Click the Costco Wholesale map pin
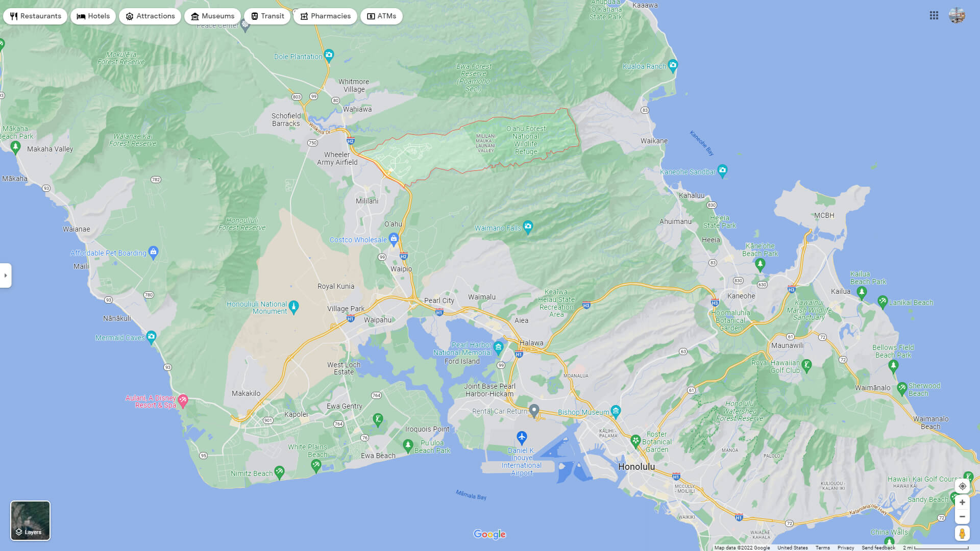Screen dimensions: 980x551 (x=394, y=238)
